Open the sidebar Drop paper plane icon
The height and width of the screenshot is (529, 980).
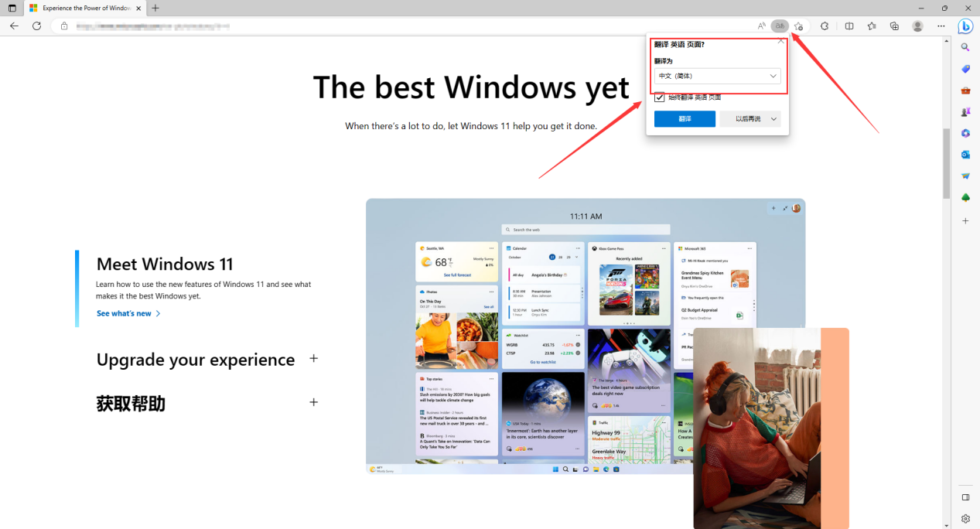click(x=965, y=176)
